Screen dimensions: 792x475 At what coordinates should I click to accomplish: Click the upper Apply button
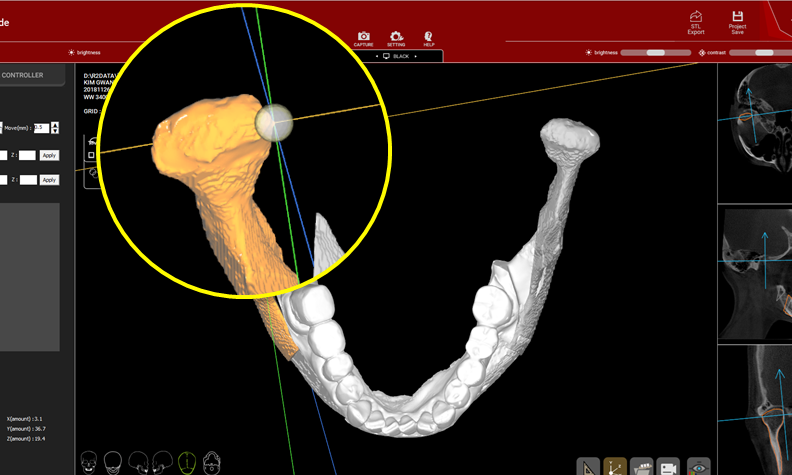click(x=49, y=156)
